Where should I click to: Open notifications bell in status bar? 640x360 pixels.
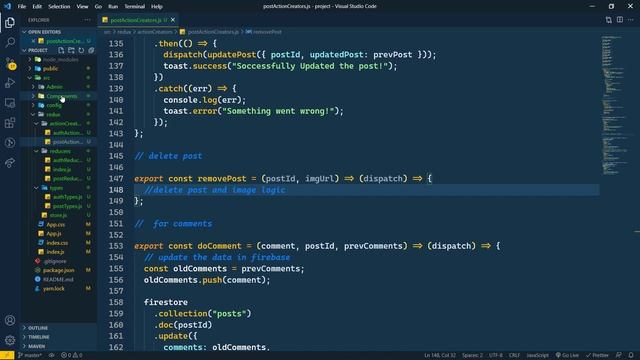631,355
